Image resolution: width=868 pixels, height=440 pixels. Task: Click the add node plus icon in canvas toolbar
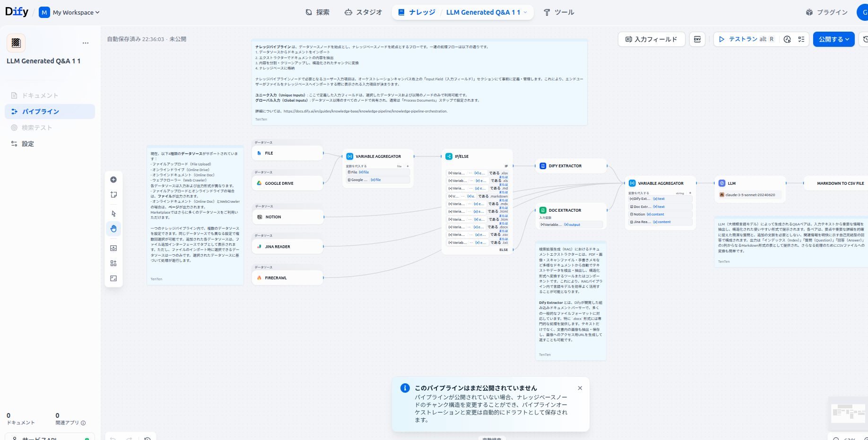pos(113,180)
